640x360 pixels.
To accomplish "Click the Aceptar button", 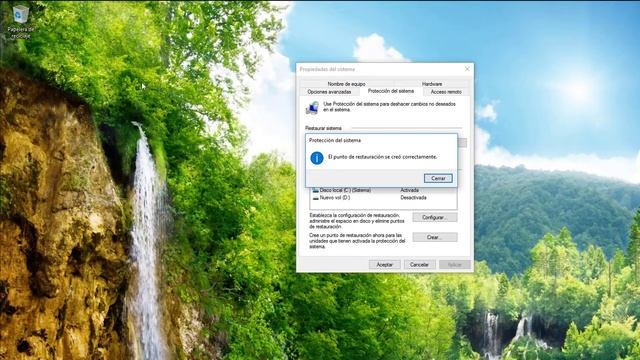I will click(x=384, y=265).
